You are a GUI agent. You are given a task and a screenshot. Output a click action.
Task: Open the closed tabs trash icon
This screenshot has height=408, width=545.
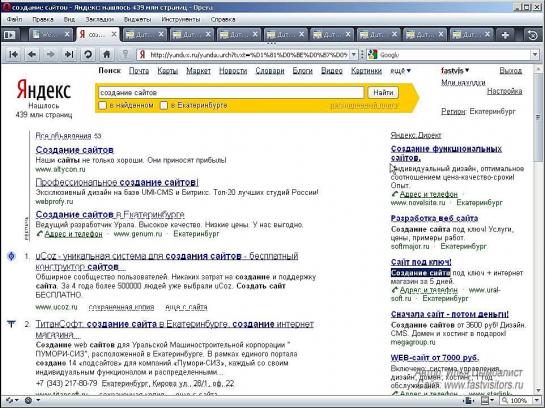[x=532, y=35]
